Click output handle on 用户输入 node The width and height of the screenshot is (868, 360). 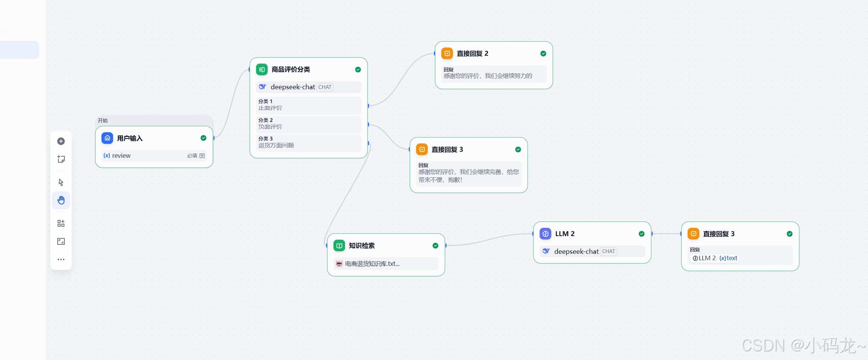point(214,138)
